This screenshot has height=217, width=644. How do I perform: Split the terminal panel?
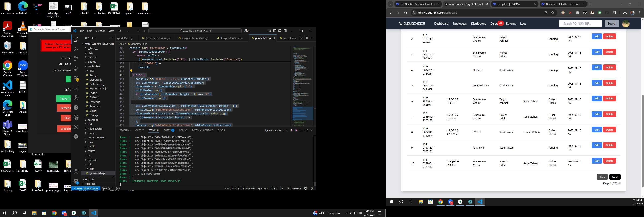[291, 130]
